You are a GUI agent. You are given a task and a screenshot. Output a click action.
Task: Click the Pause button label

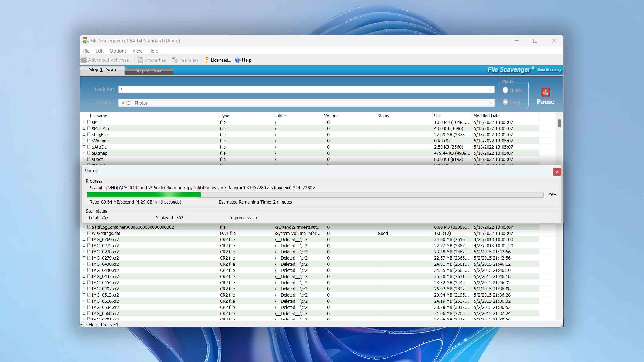click(x=546, y=102)
